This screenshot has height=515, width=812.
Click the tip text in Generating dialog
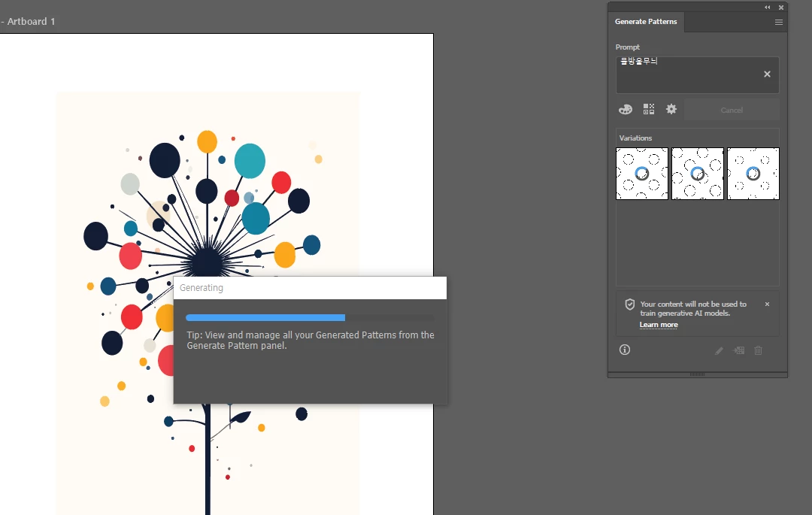click(x=311, y=340)
